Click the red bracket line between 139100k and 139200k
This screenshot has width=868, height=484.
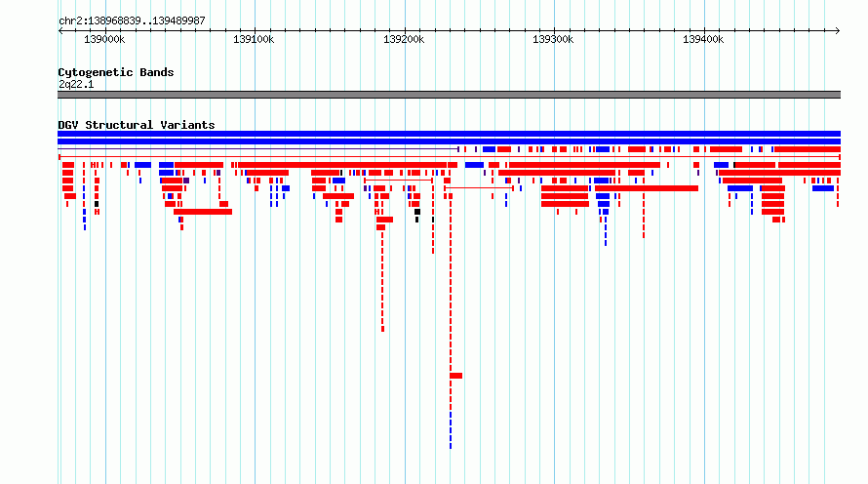coord(398,180)
